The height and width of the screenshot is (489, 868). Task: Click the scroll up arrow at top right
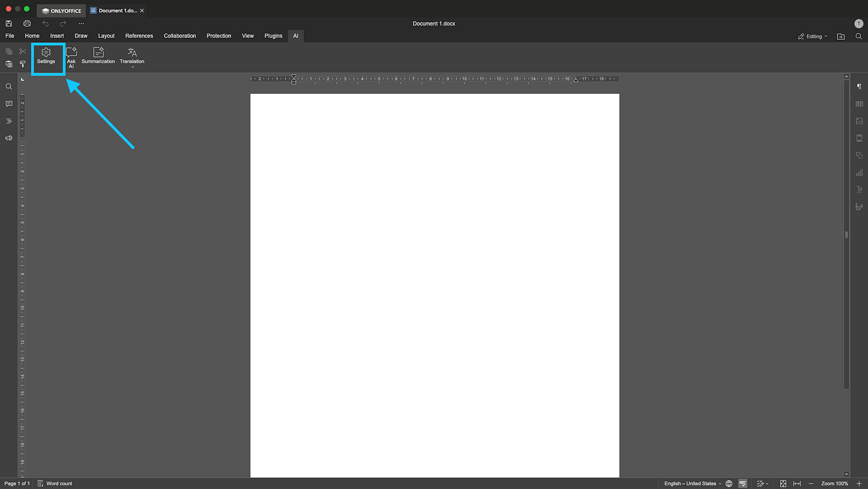click(846, 78)
